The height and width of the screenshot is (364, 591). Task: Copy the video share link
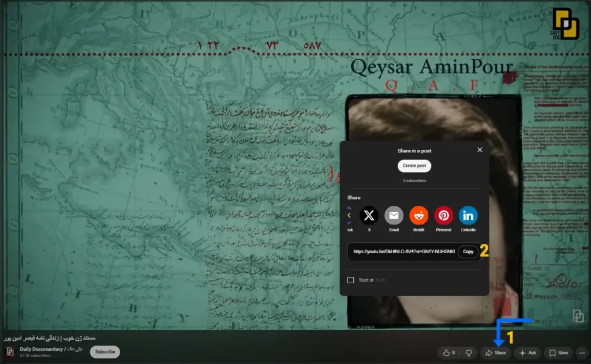[468, 252]
